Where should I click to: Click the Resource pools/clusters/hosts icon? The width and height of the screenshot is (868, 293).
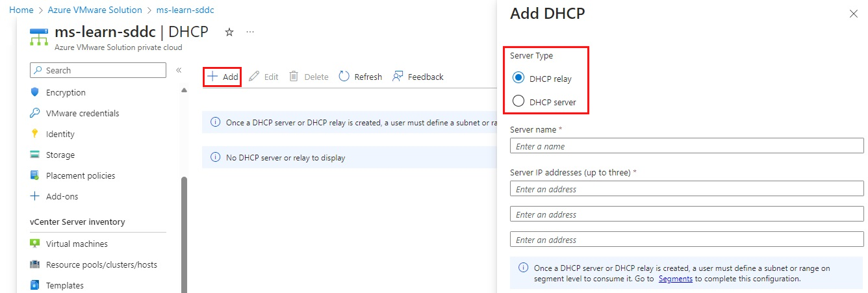pyautogui.click(x=35, y=264)
